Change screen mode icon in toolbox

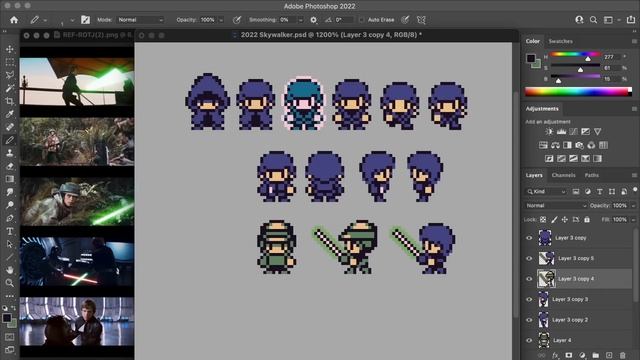click(x=10, y=350)
